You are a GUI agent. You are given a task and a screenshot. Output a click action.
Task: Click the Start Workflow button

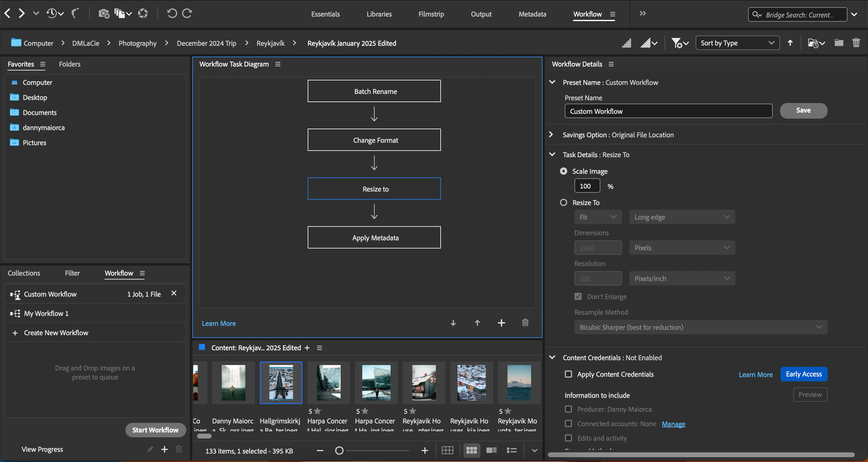pyautogui.click(x=155, y=430)
